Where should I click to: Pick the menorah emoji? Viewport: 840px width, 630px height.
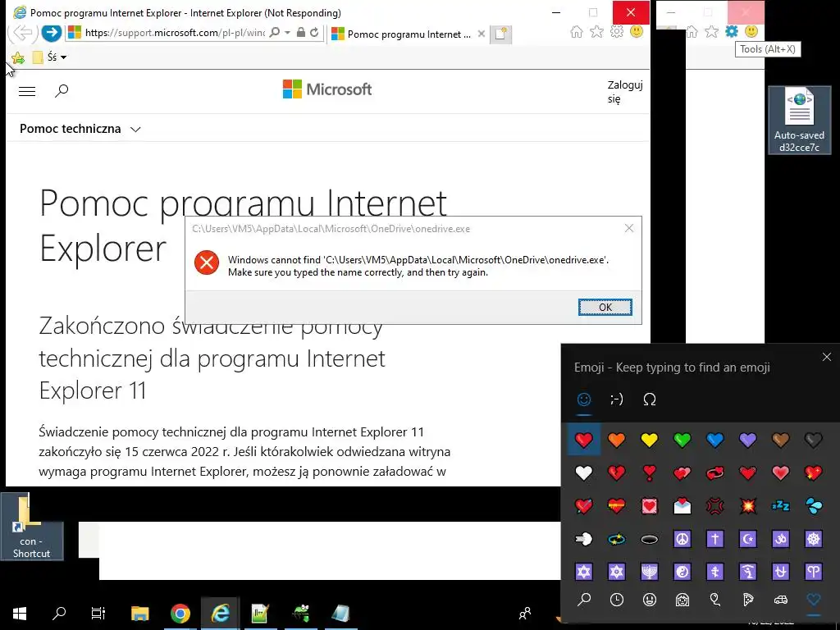click(650, 572)
